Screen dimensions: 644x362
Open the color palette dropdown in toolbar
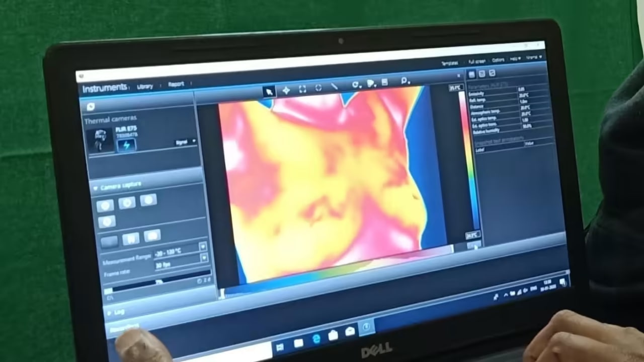371,84
